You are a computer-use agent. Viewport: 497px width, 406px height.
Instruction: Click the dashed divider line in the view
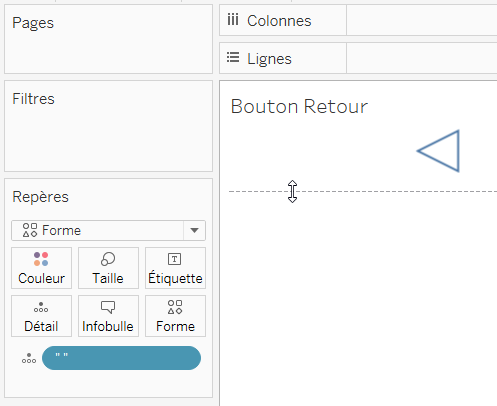click(x=363, y=191)
